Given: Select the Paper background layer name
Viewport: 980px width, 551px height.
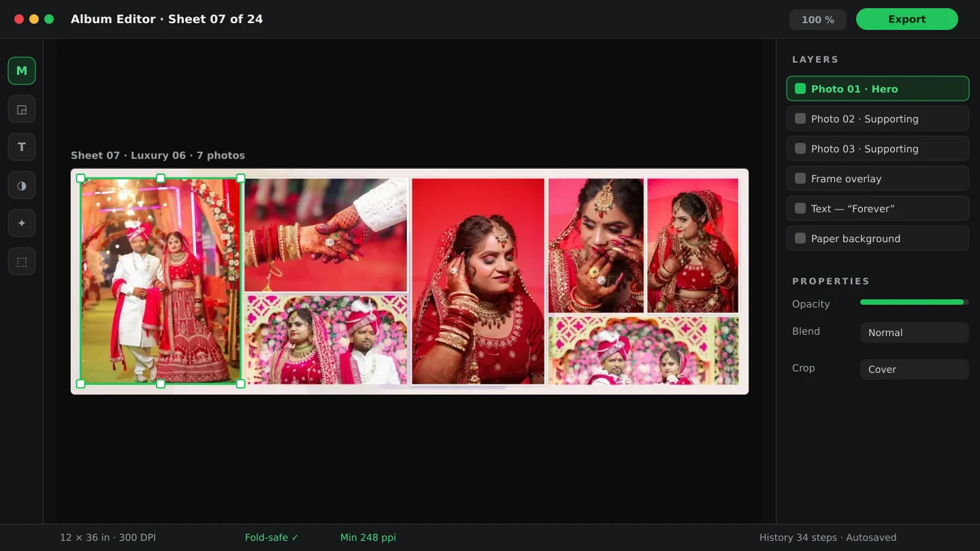Looking at the screenshot, I should (855, 239).
